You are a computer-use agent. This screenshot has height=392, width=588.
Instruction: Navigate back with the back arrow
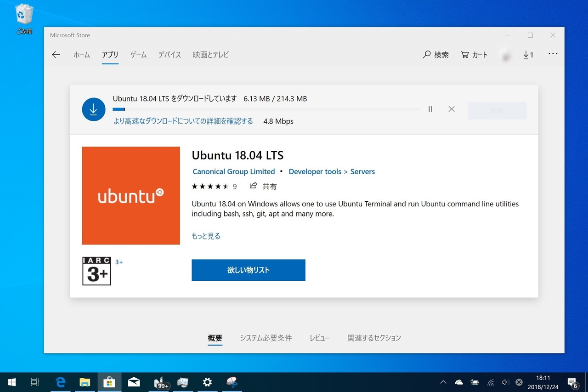click(56, 54)
